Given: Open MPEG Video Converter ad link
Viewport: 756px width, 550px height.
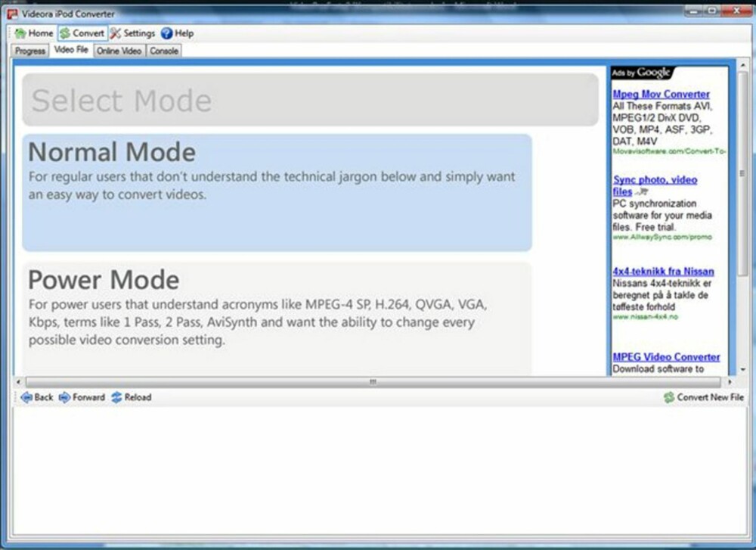Looking at the screenshot, I should (x=666, y=357).
